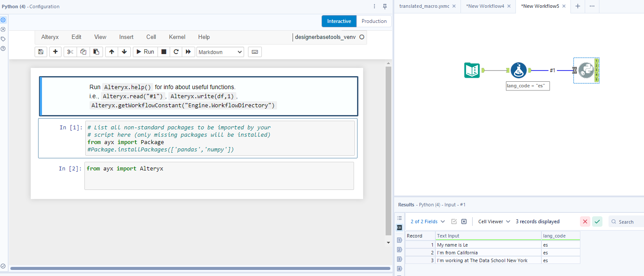Open the Kernel menu
This screenshot has height=276, width=644.
click(x=177, y=37)
